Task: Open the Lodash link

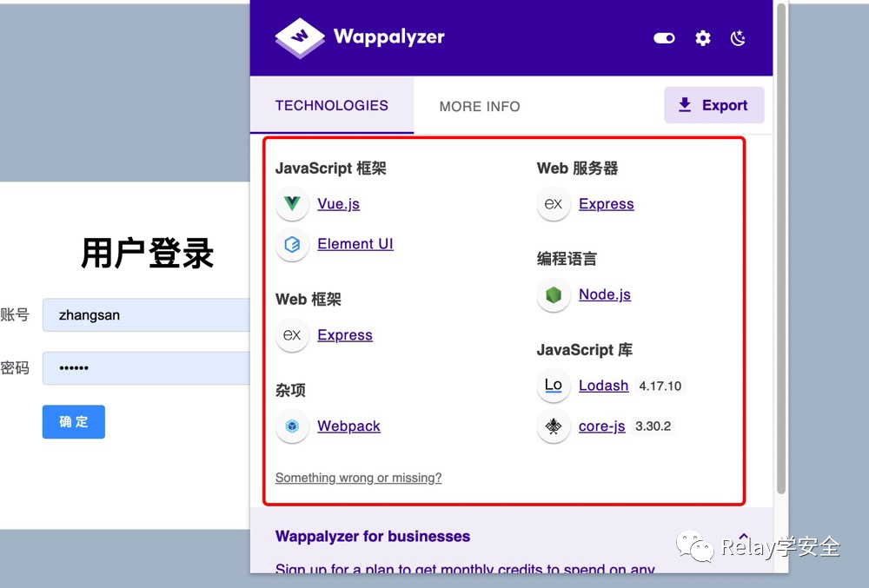Action: point(604,386)
